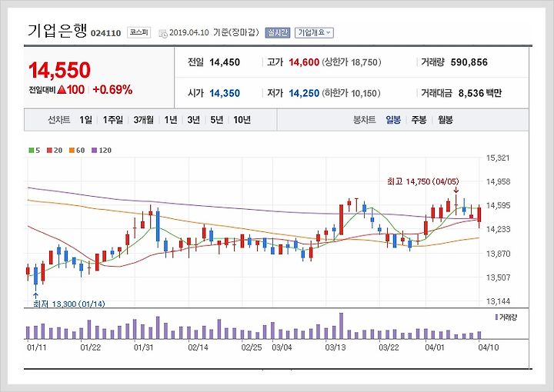
Task: Click the 기업은행 stock name heading
Action: (57, 31)
